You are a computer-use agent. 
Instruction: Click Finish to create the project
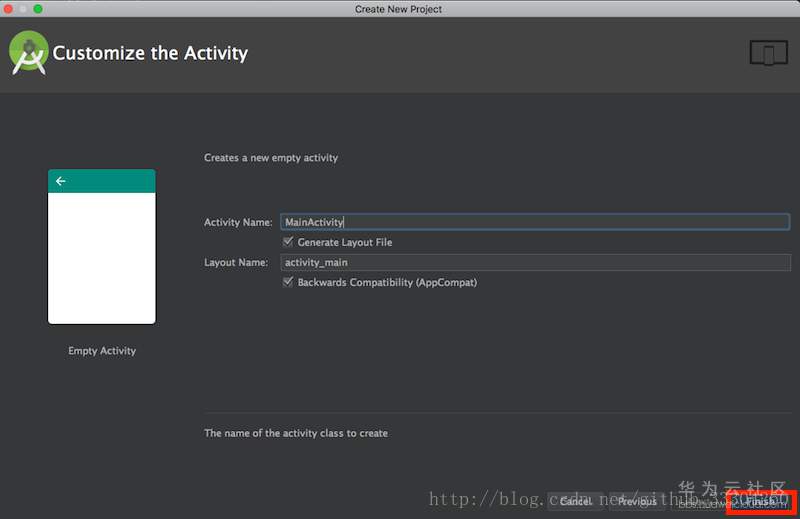point(761,501)
